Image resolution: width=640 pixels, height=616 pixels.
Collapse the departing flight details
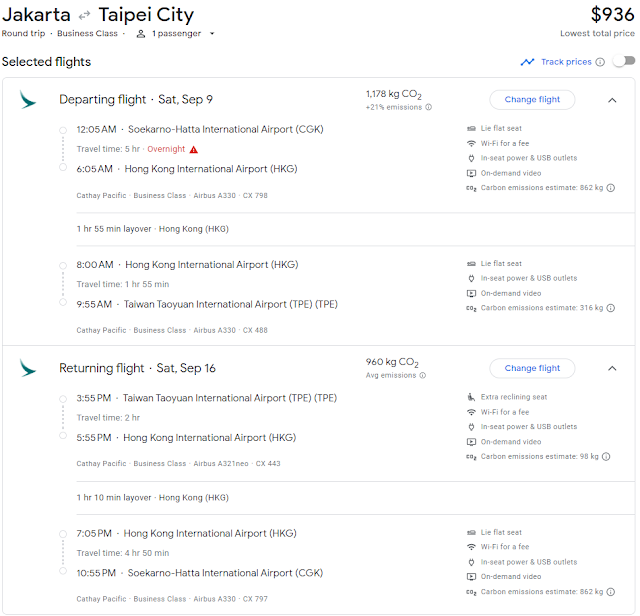click(x=612, y=100)
